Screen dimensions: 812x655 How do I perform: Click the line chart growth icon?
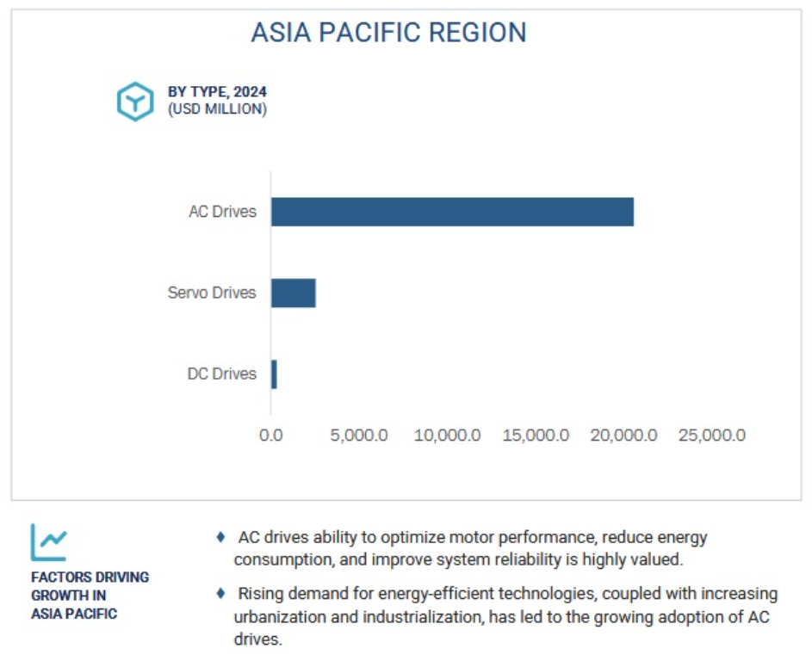(x=48, y=542)
